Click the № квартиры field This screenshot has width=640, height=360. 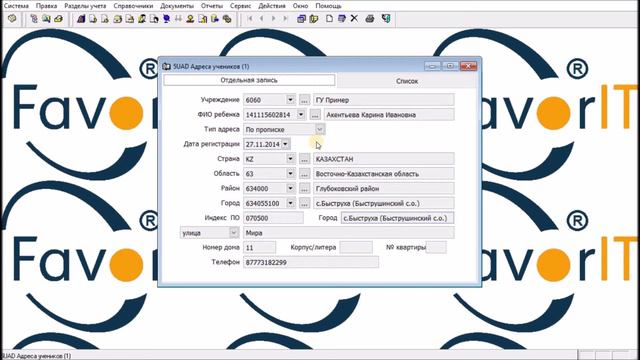pyautogui.click(x=436, y=247)
